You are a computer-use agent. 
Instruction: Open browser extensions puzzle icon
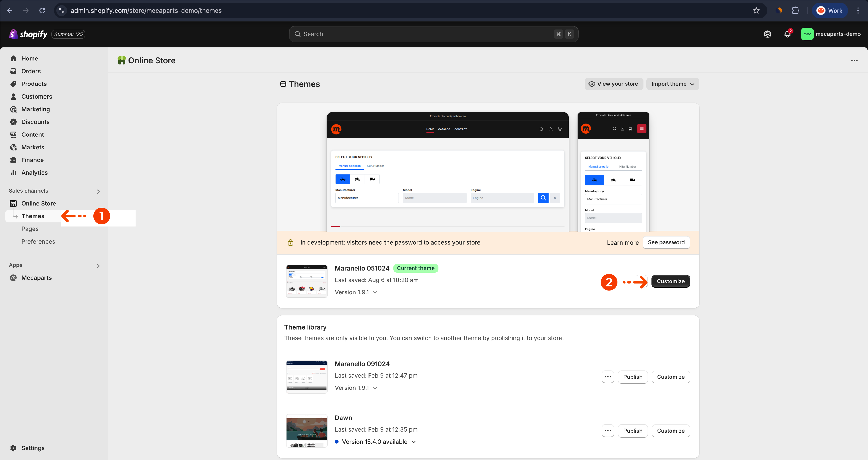pos(795,10)
